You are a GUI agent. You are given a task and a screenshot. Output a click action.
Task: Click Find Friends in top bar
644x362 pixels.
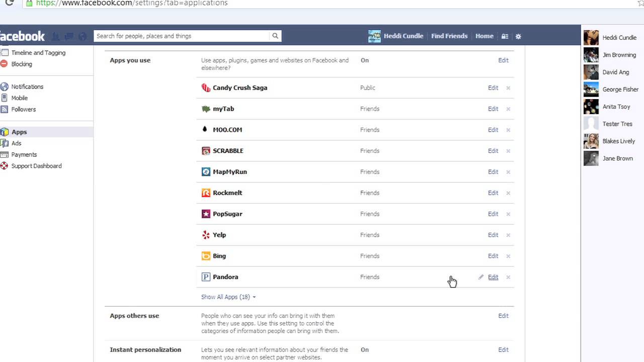(449, 36)
